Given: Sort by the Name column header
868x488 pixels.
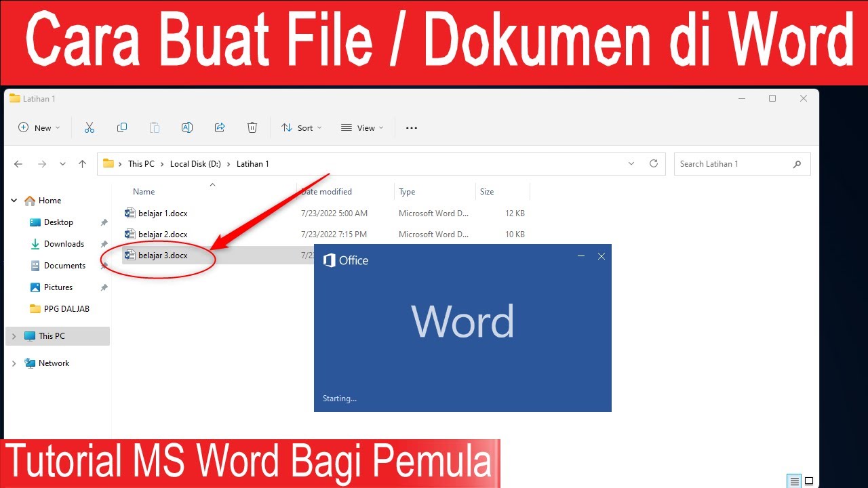Looking at the screenshot, I should 144,192.
